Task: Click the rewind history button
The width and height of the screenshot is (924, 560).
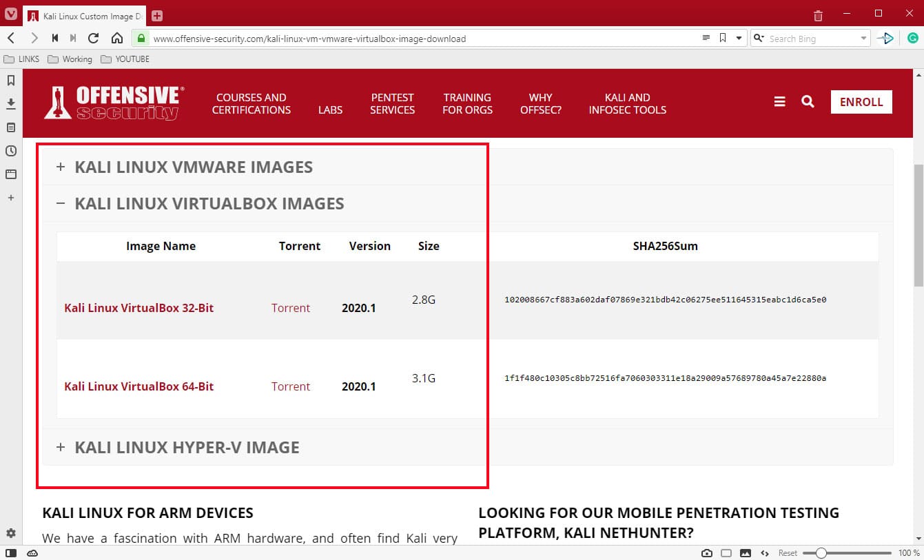Action: (55, 38)
